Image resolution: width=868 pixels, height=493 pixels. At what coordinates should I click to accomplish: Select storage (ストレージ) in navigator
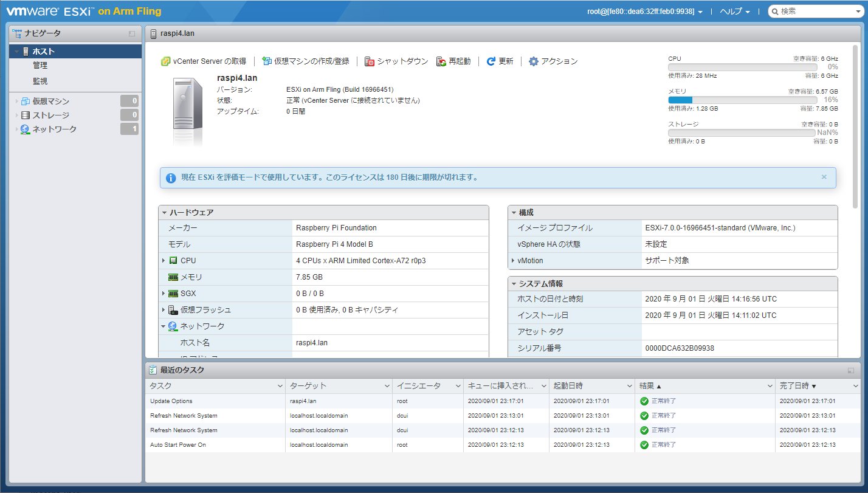51,115
